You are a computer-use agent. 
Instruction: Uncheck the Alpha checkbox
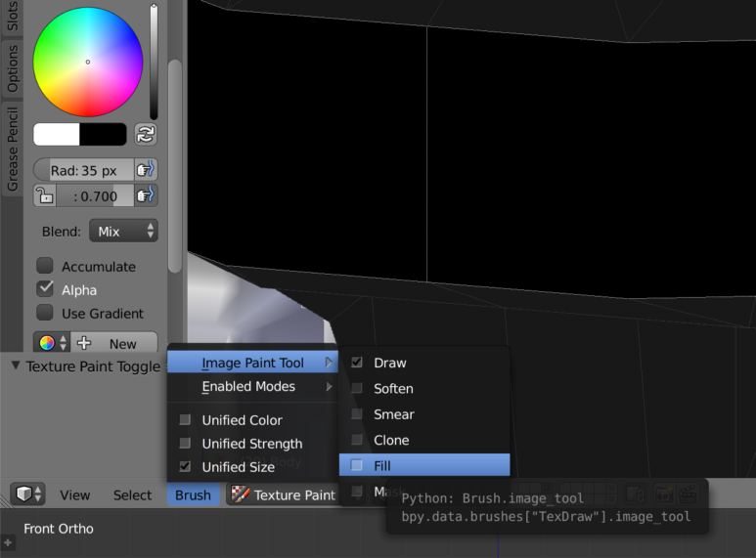point(45,289)
